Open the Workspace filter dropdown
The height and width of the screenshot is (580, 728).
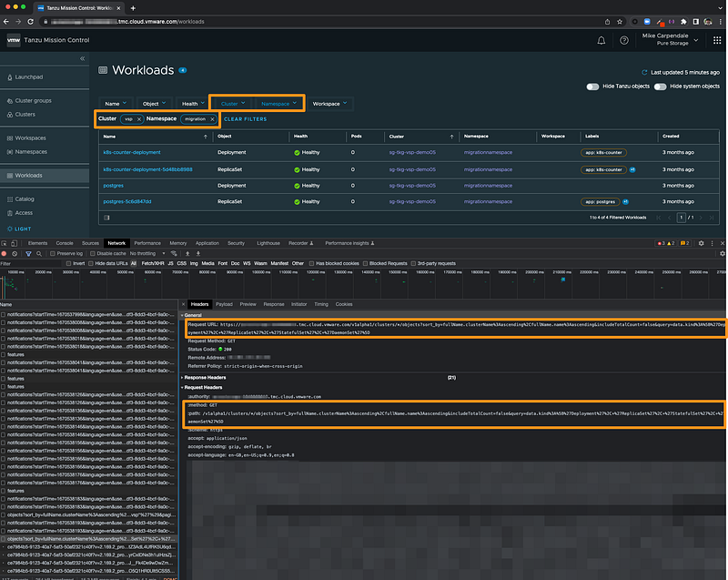329,104
